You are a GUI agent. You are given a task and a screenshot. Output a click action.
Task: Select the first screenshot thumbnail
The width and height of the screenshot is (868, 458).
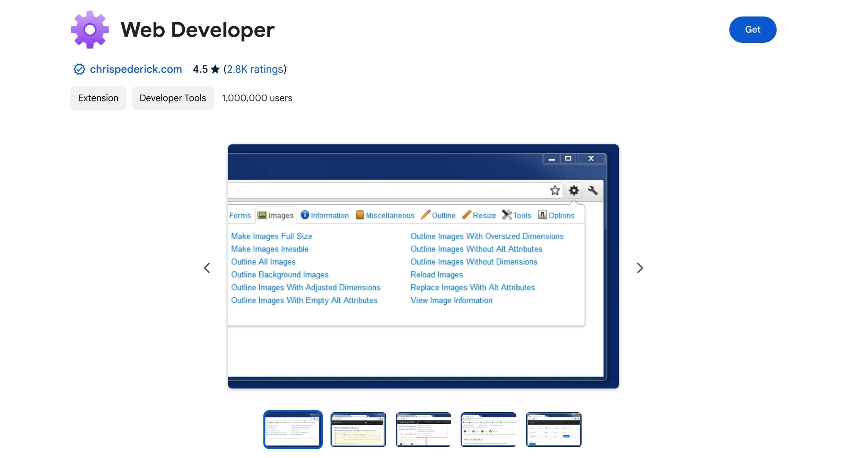(293, 429)
